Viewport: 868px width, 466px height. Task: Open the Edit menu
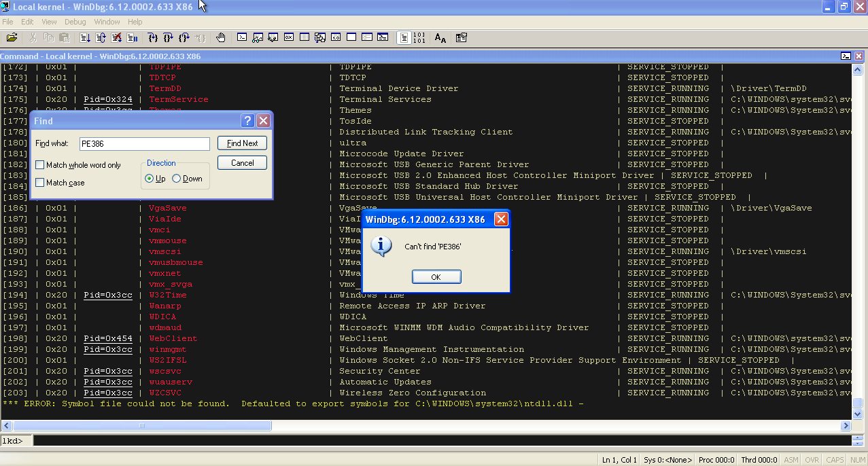pos(27,22)
